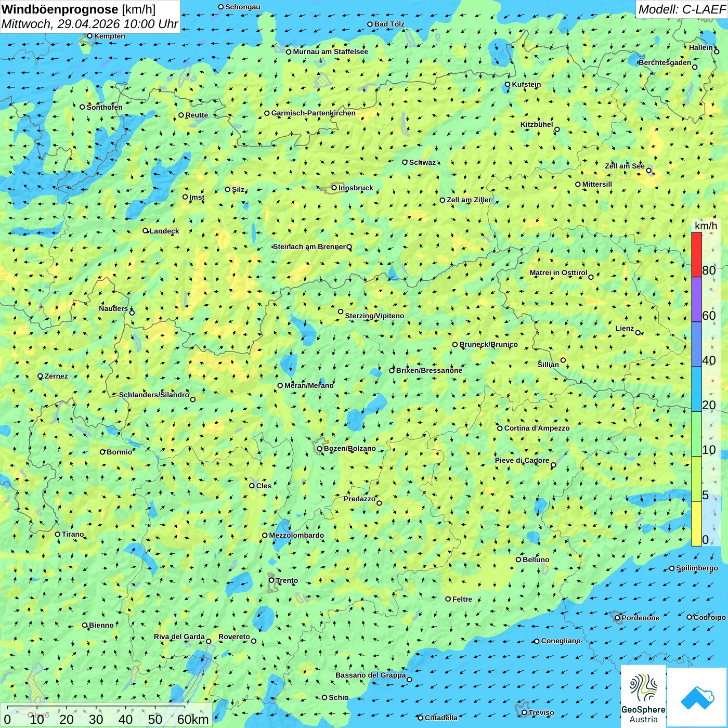Click the Treviso location marker
Image resolution: width=728 pixels, height=728 pixels.
click(x=524, y=712)
